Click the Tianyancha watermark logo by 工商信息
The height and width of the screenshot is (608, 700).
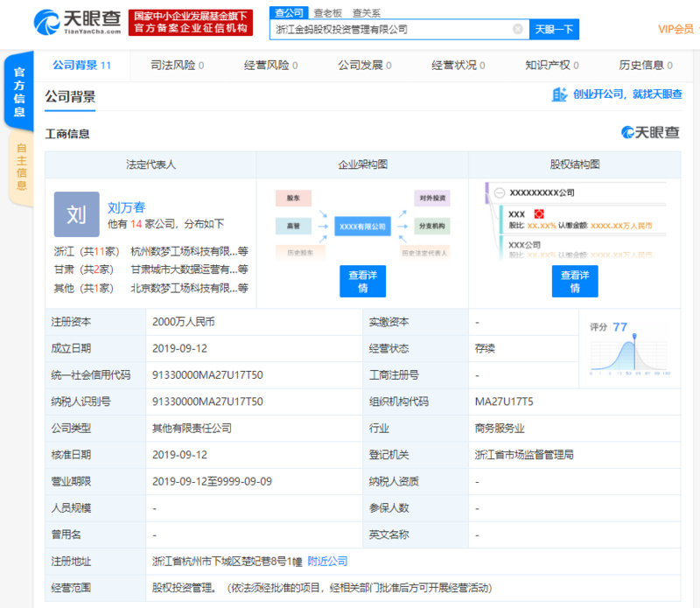650,133
